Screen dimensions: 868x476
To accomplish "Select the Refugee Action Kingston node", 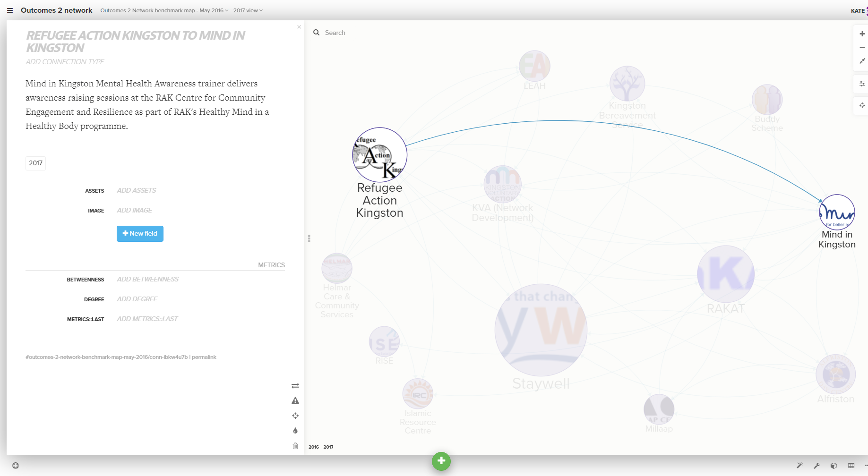I will tap(380, 155).
